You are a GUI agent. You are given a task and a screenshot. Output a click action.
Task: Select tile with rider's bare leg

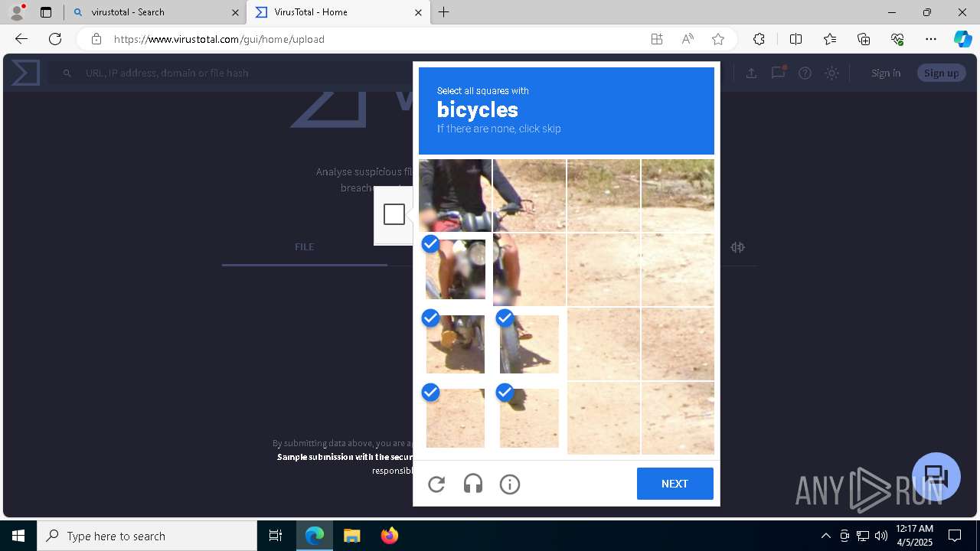click(x=529, y=269)
